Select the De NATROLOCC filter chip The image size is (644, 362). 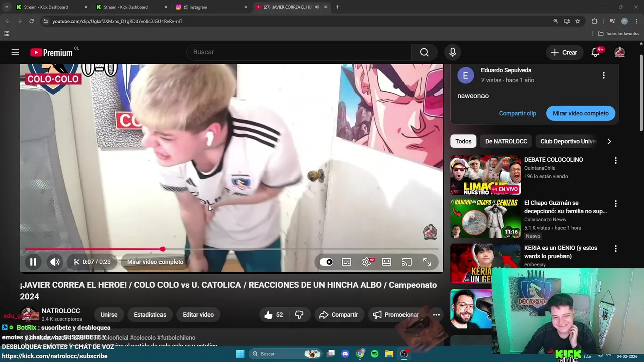[x=506, y=141]
